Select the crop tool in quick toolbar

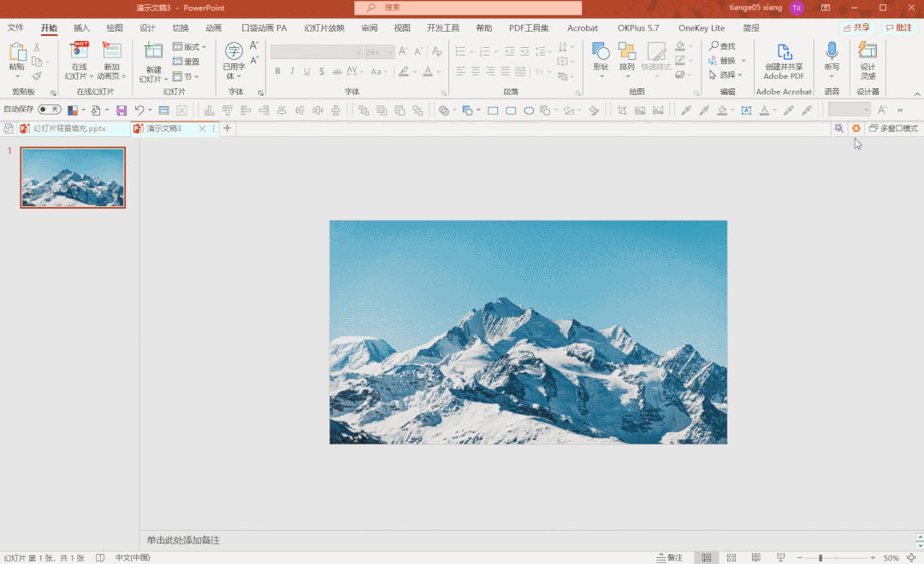(622, 110)
